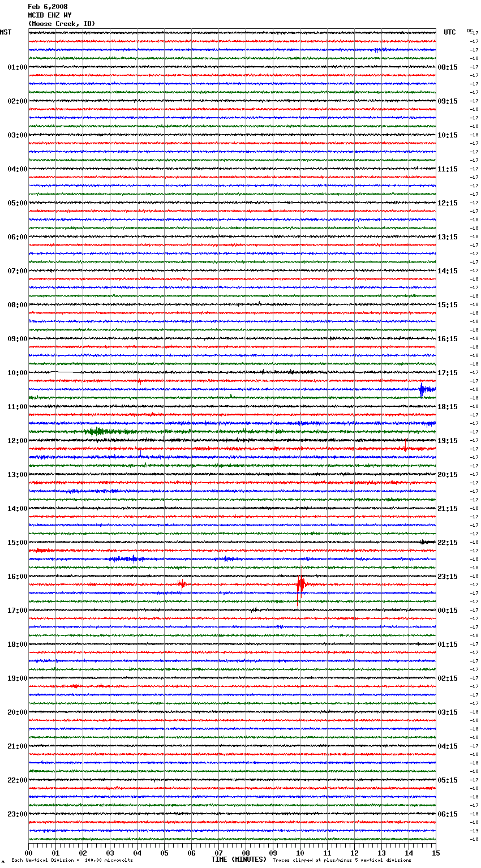
Task: Select the "Each Vertical Division = 100.00 microvolts" note
Action: (72, 860)
